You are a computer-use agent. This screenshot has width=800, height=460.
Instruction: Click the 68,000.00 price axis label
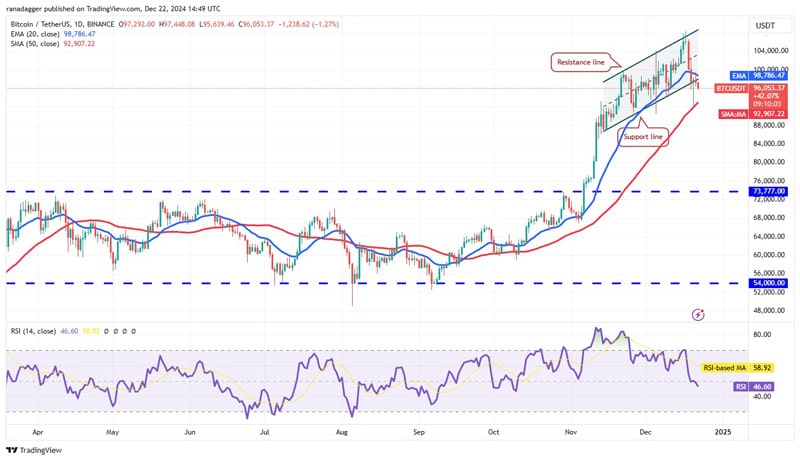768,218
